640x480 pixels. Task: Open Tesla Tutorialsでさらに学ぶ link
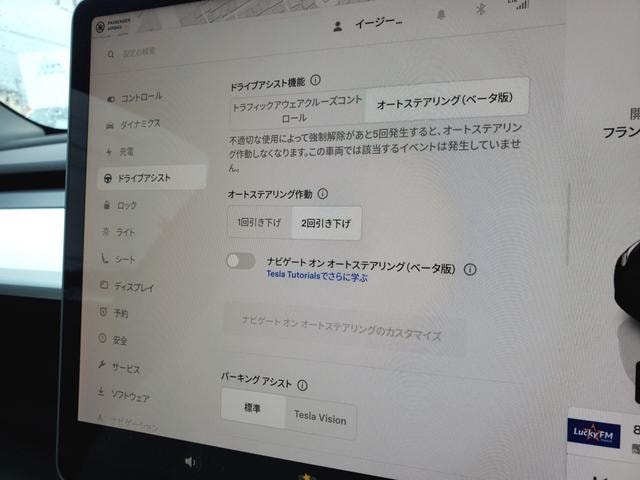[x=317, y=276]
